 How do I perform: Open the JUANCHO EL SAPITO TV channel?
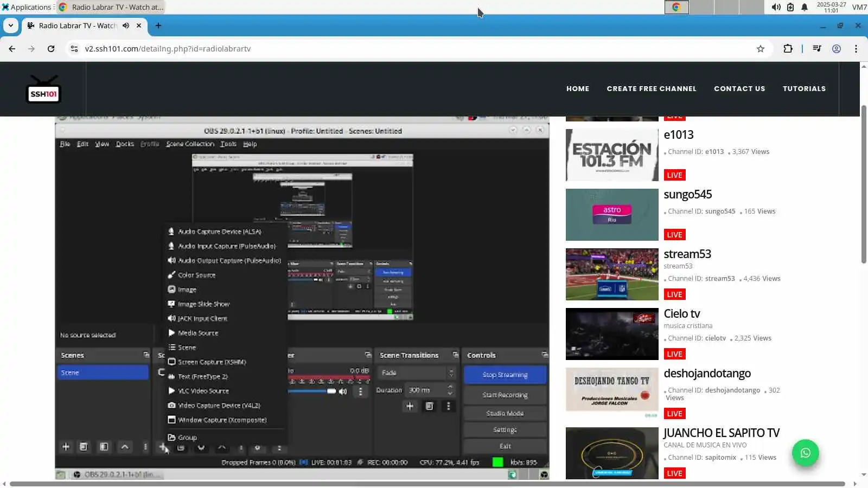(x=722, y=433)
